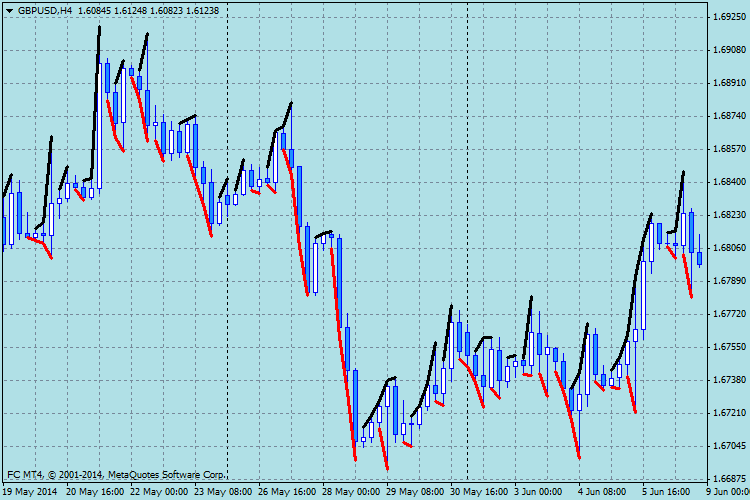Image resolution: width=750 pixels, height=500 pixels.
Task: Click the 1.69080 price axis label
Action: (729, 50)
